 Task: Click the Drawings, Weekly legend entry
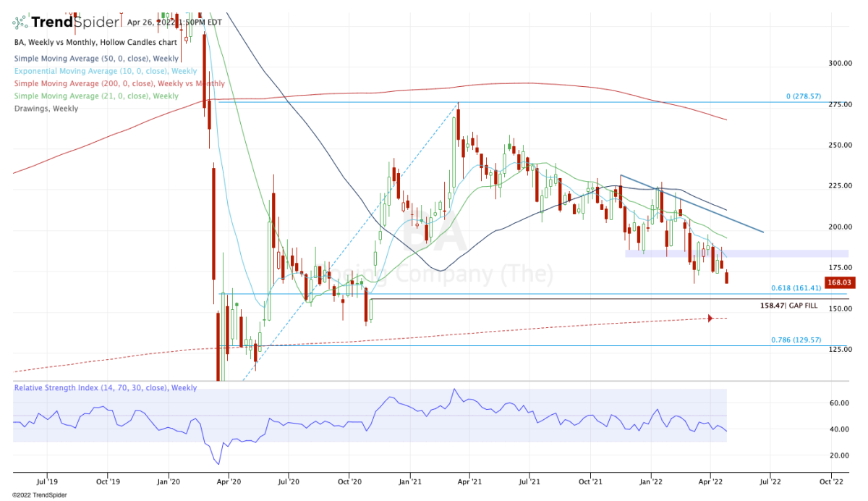(46, 108)
